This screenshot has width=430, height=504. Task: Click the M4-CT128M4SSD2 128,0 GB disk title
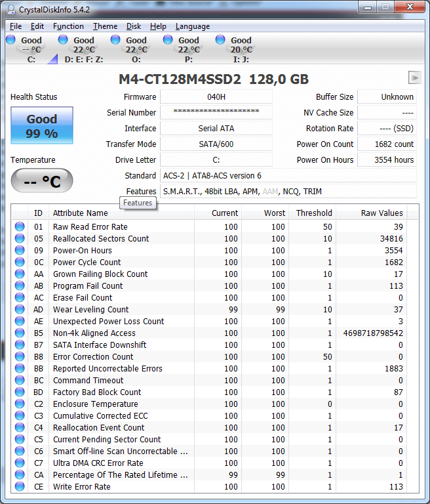pos(214,79)
